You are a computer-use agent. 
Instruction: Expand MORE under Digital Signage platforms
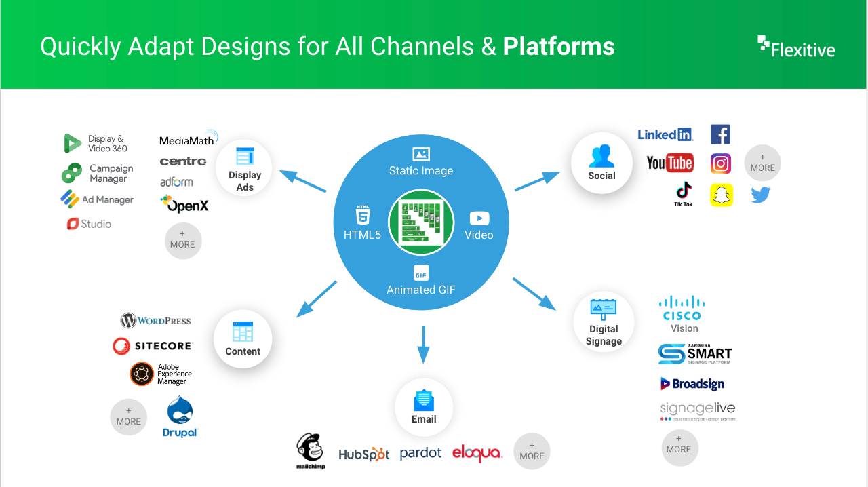[x=679, y=448]
